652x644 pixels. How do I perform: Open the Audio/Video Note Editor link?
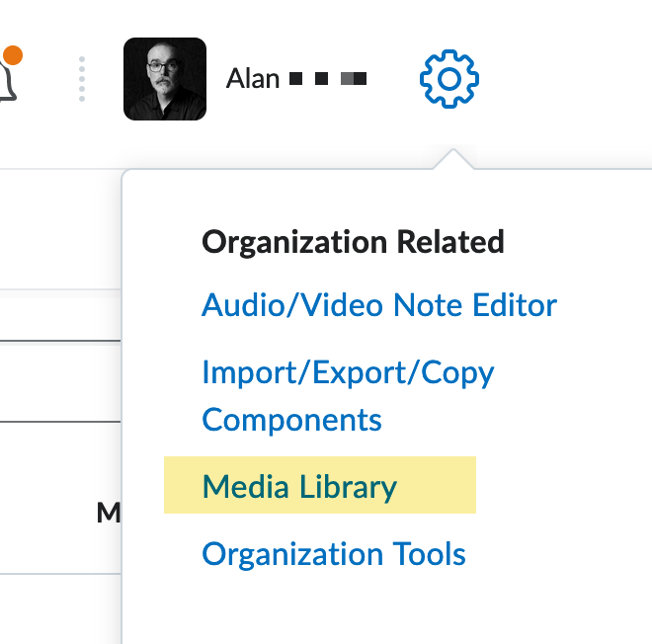click(379, 304)
